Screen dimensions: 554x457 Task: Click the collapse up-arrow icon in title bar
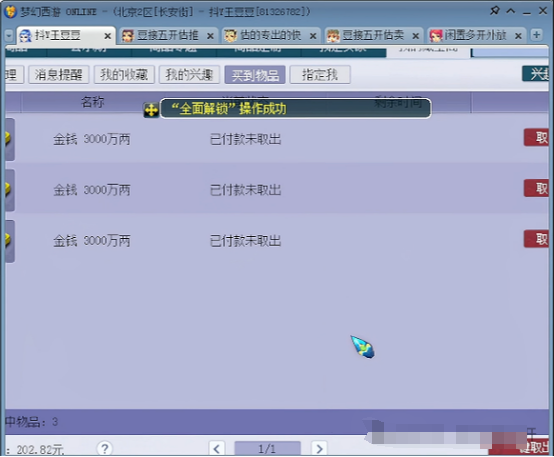click(511, 11)
